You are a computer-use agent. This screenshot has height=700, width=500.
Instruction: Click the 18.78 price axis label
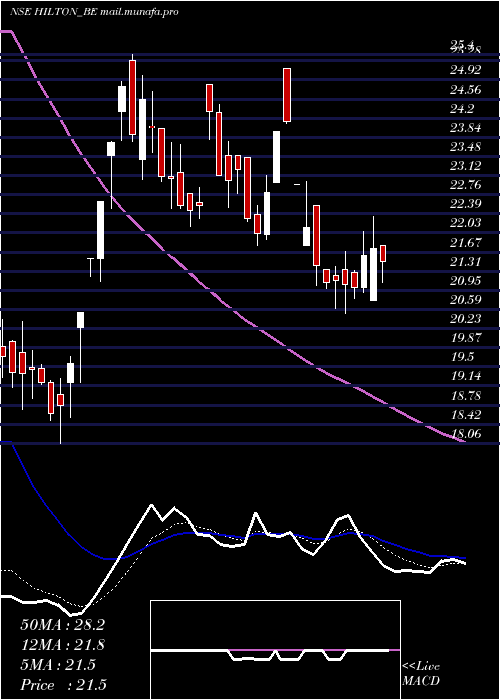click(x=465, y=395)
